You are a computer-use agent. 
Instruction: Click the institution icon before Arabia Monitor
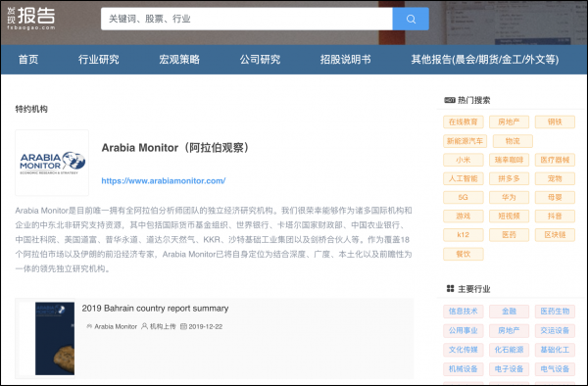point(89,326)
